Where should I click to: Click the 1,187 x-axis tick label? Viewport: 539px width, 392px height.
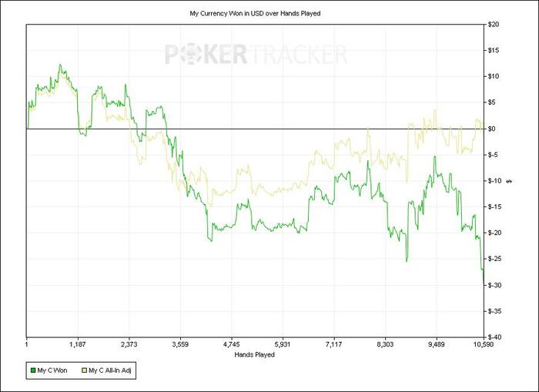[78, 344]
